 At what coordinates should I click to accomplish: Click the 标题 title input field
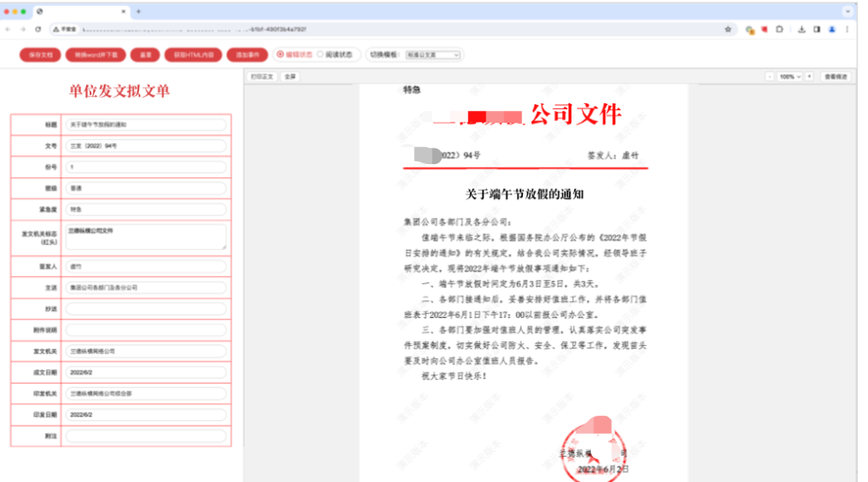(x=146, y=125)
